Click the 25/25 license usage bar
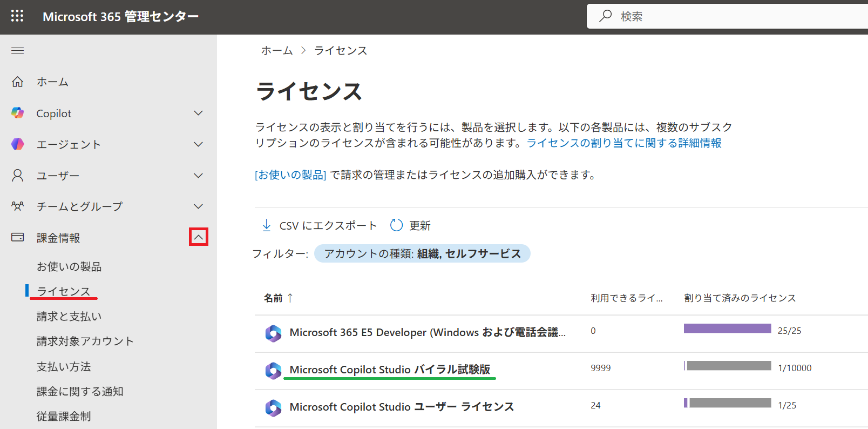Screen dimensions: 868x429 (x=727, y=329)
